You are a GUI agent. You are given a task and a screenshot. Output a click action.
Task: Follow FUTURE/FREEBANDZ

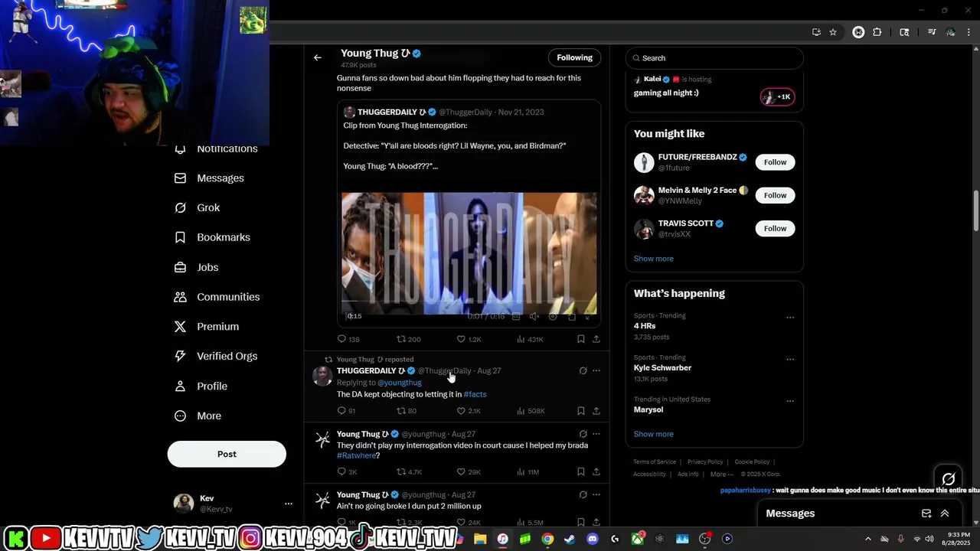[775, 162]
